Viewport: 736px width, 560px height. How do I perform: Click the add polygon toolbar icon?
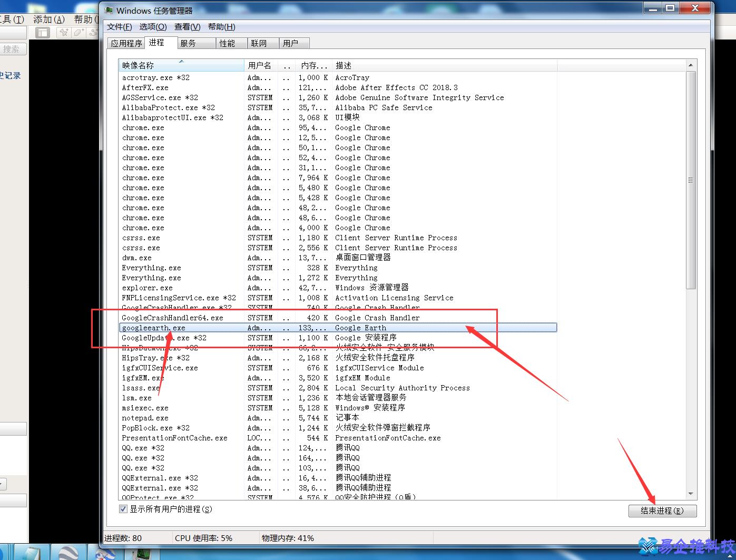(78, 33)
